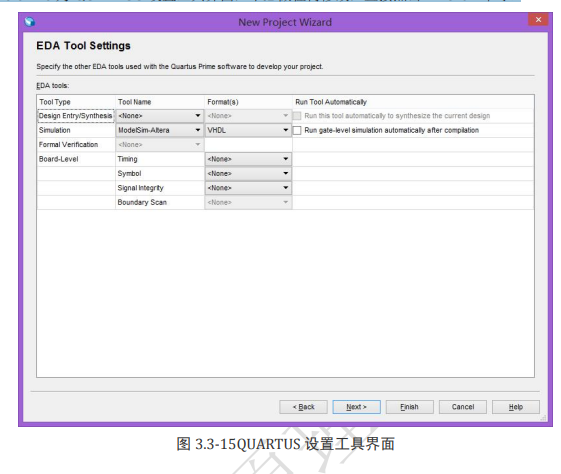
Task: Open the Board-Level Timing format dropdown
Action: click(x=248, y=159)
